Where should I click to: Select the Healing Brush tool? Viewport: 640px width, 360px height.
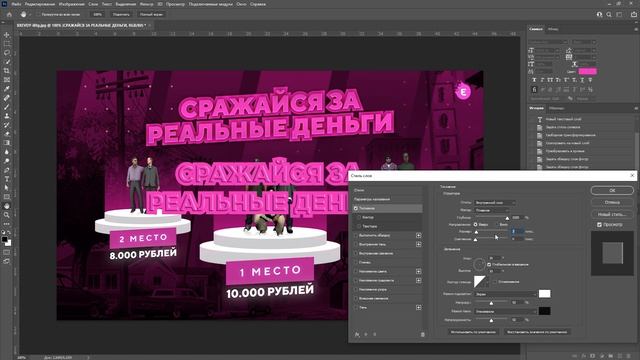pyautogui.click(x=7, y=98)
